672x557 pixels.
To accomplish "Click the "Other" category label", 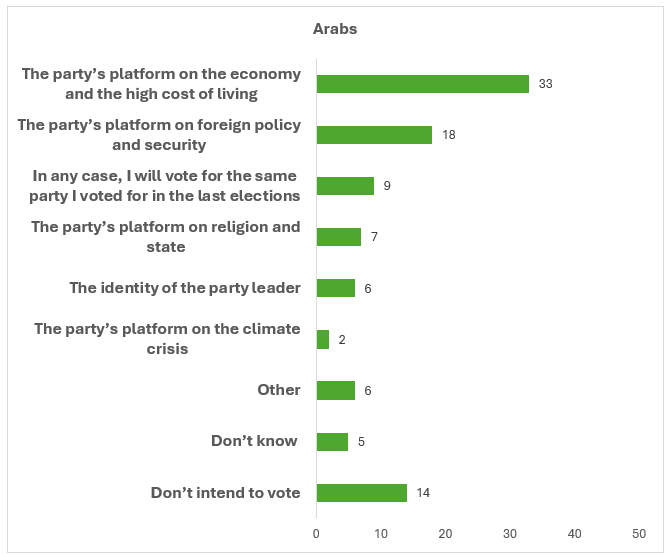I will (x=279, y=390).
